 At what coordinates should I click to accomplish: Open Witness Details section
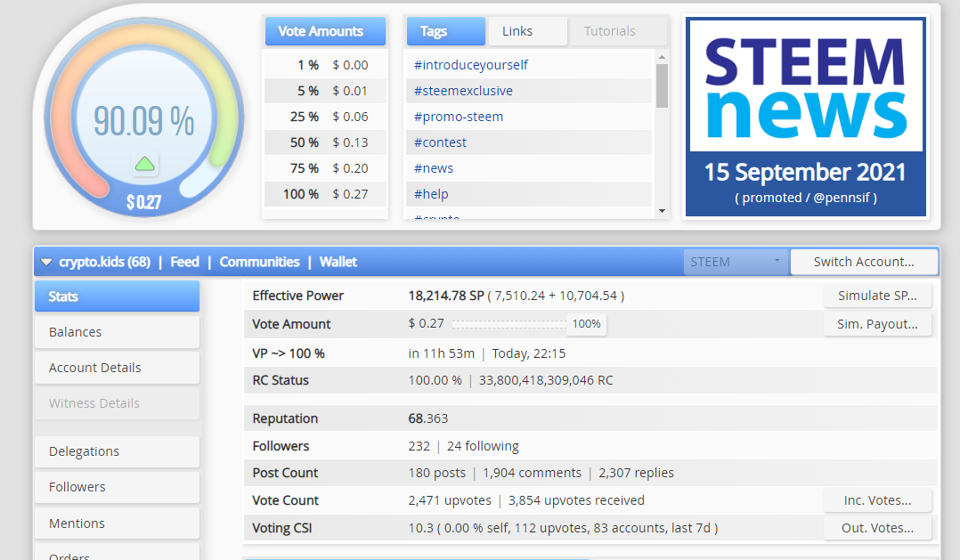coord(117,402)
